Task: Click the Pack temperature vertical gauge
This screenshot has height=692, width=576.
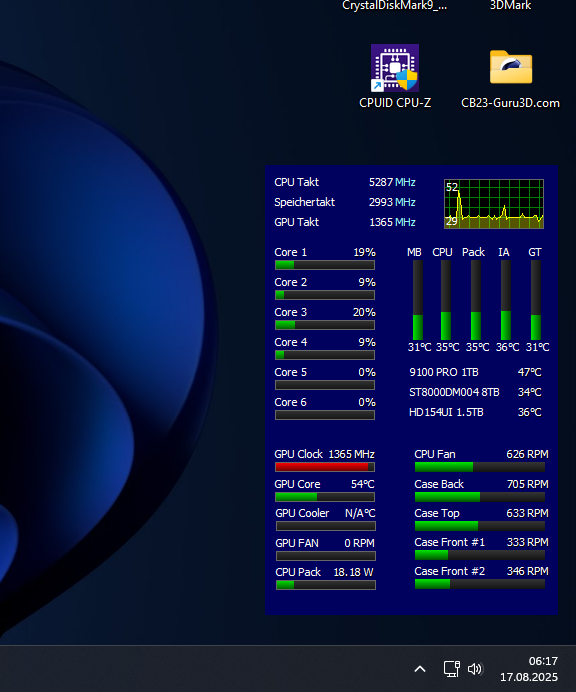Action: [x=476, y=300]
